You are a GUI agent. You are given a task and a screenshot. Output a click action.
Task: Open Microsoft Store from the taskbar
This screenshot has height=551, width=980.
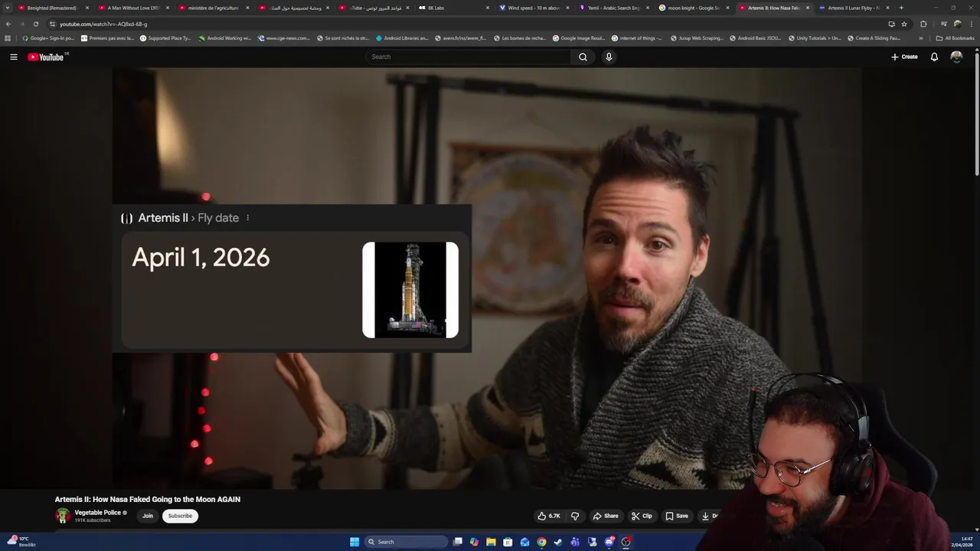[508, 542]
